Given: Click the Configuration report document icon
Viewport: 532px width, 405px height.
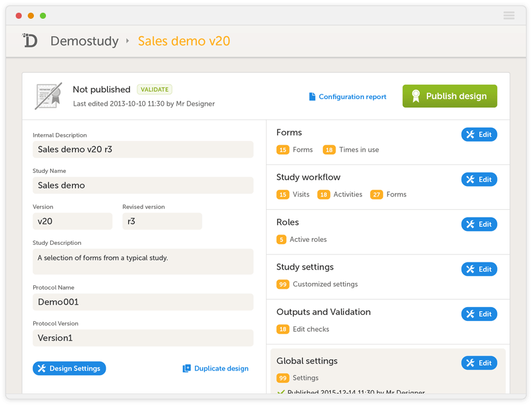Looking at the screenshot, I should tap(312, 97).
